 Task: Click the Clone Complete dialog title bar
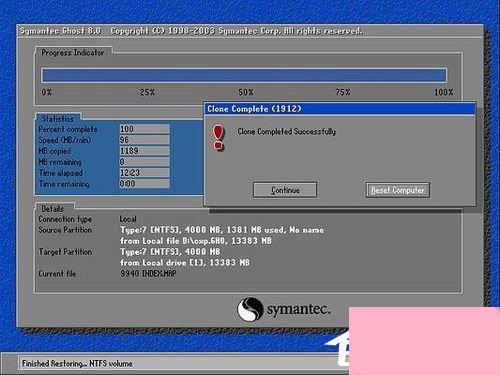coord(340,109)
